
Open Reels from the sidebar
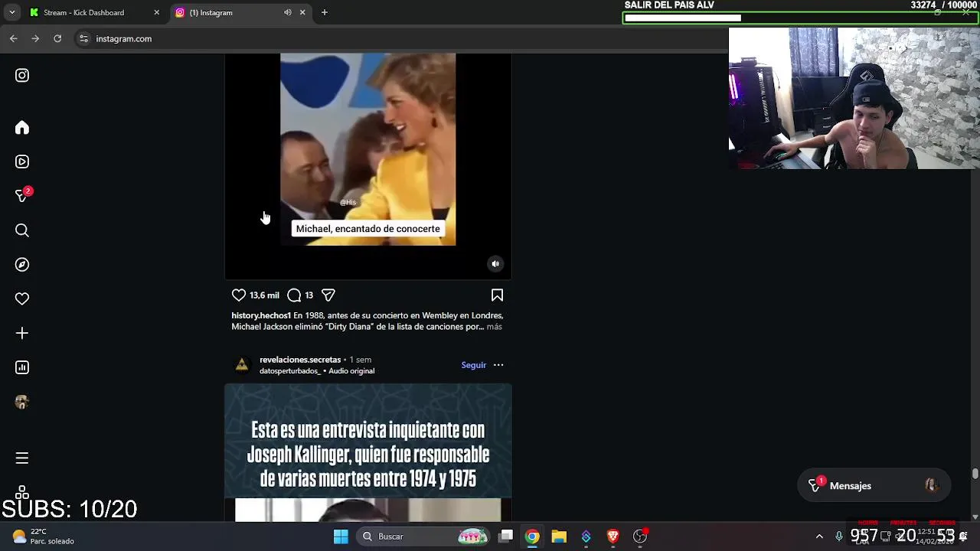click(22, 161)
